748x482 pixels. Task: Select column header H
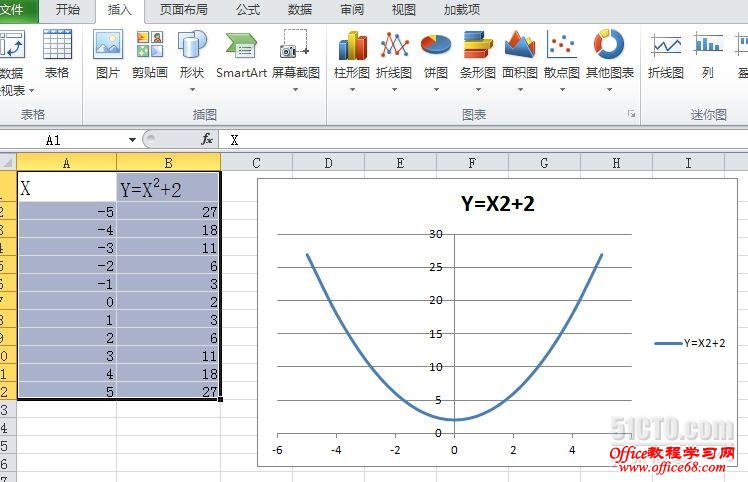616,163
